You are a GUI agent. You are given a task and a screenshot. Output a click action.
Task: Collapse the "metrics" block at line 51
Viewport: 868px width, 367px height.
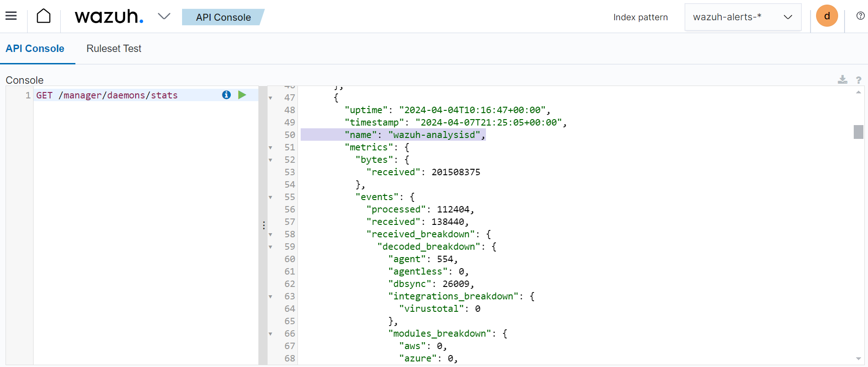[x=271, y=148]
